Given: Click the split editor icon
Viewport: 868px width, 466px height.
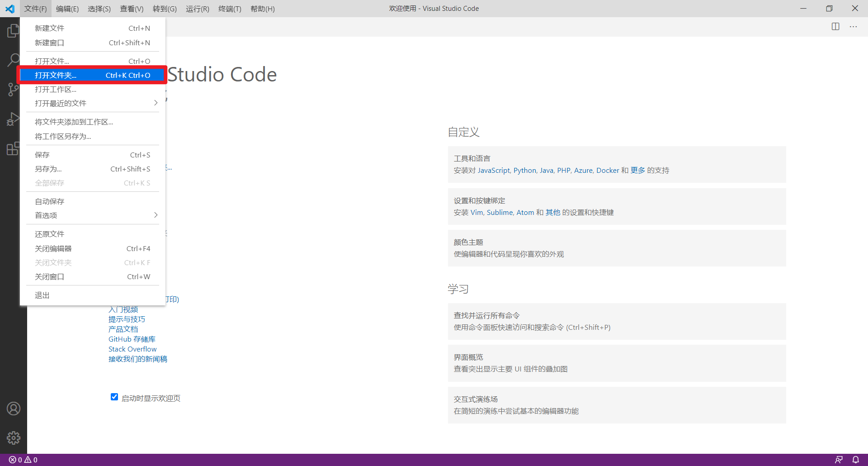Looking at the screenshot, I should click(835, 27).
